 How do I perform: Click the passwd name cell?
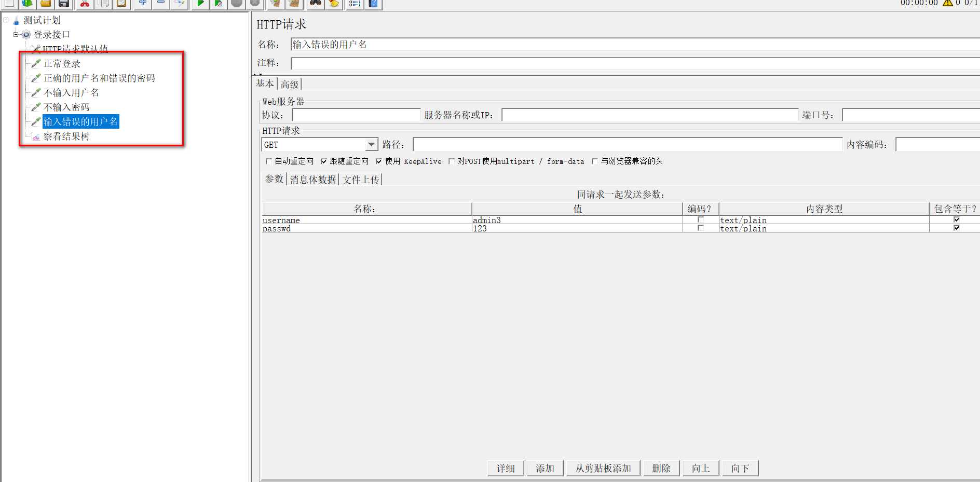pyautogui.click(x=367, y=228)
